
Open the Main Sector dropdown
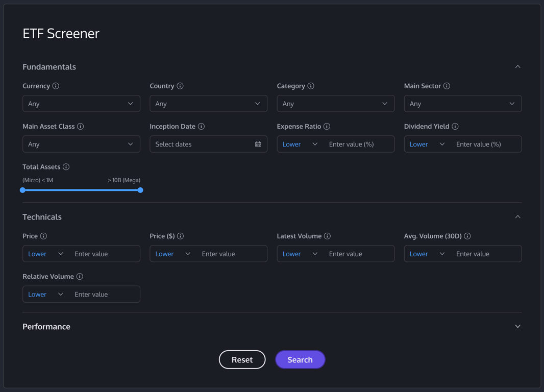coord(463,104)
